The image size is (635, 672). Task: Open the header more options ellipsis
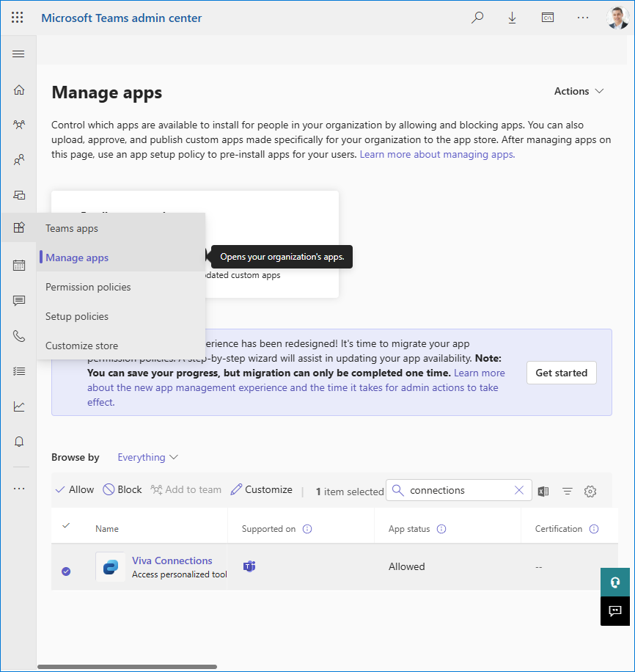click(583, 18)
